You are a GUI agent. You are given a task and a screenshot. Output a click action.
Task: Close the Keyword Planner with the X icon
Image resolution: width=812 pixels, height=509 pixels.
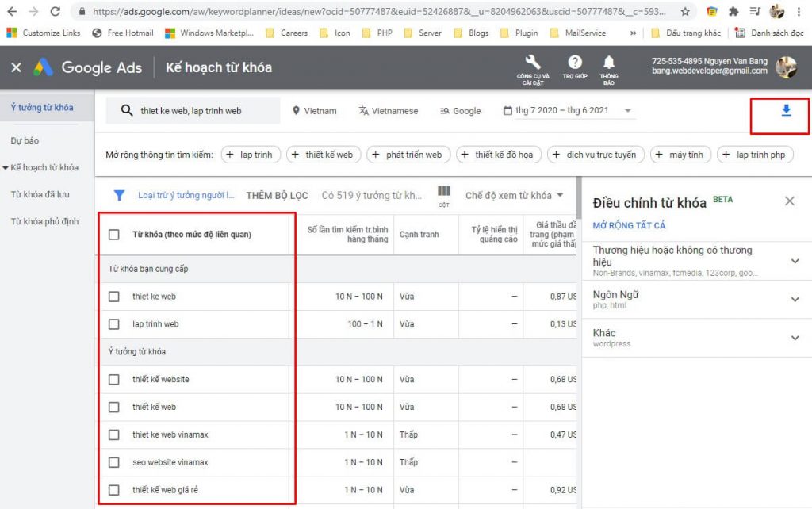coord(16,67)
